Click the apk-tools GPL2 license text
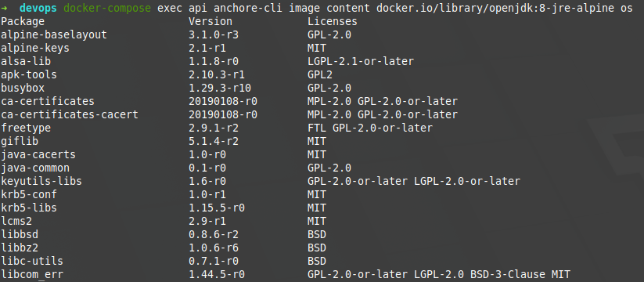 pos(319,74)
